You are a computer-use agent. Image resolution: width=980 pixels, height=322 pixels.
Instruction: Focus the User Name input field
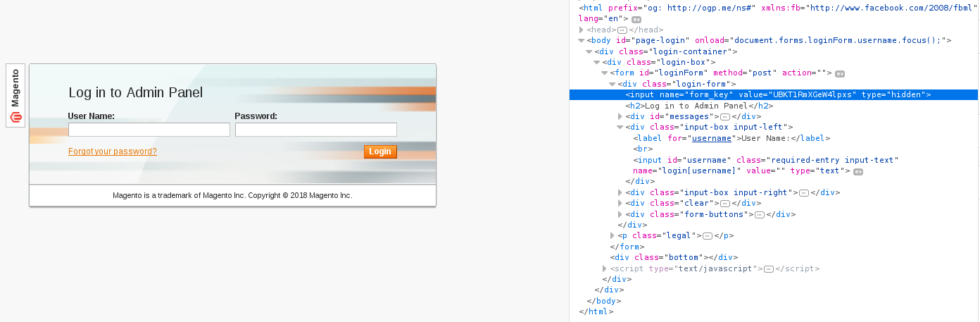pyautogui.click(x=149, y=130)
